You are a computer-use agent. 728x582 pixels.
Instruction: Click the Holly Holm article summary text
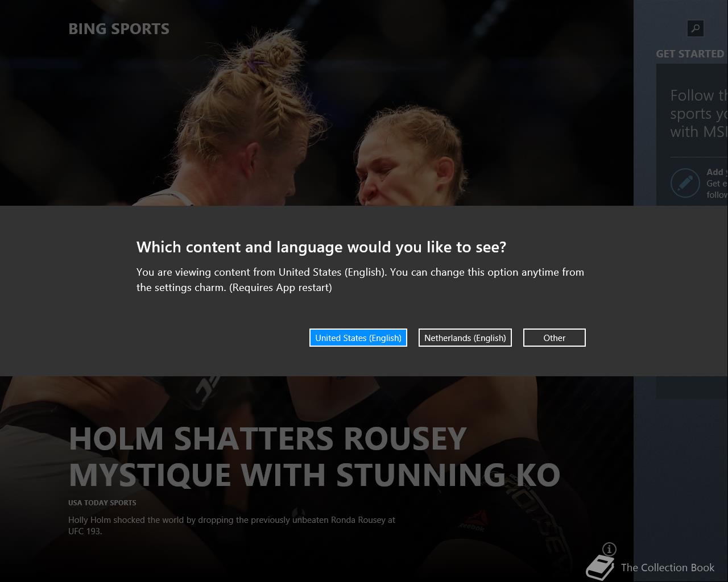point(232,525)
